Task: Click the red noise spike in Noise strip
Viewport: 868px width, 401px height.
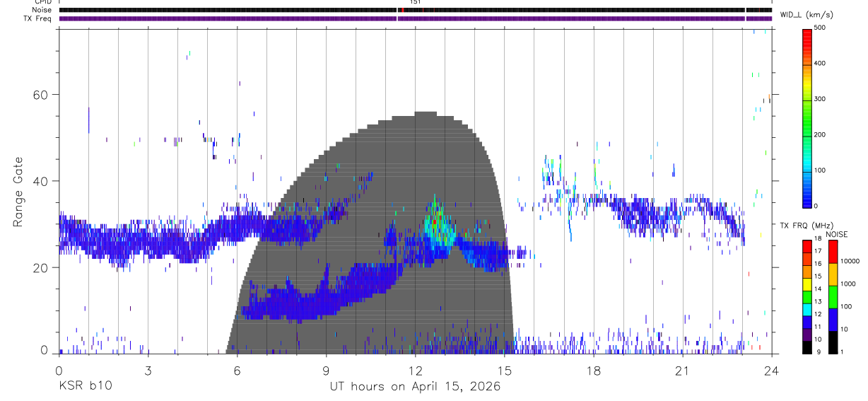Action: 401,11
